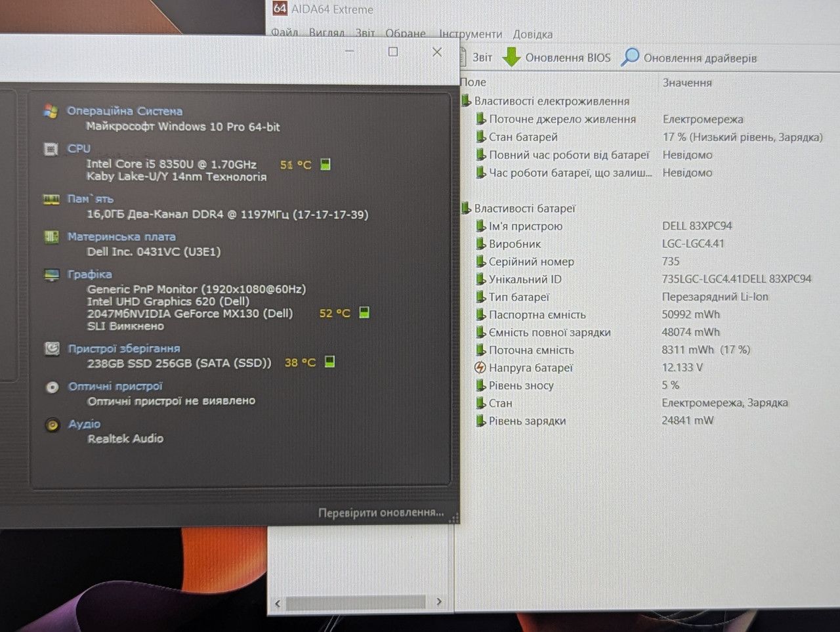
Task: Click Перевірити оновлення link in Speccy
Action: point(381,513)
